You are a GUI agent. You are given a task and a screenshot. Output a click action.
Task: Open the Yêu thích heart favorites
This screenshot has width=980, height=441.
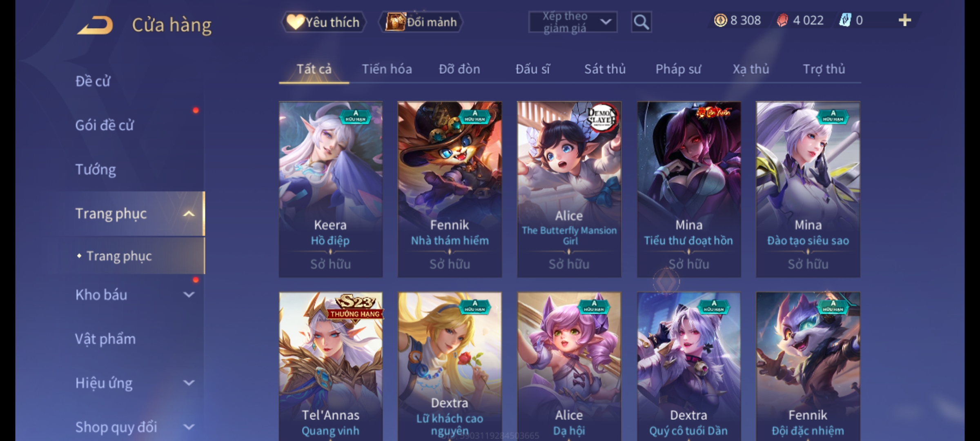[323, 22]
